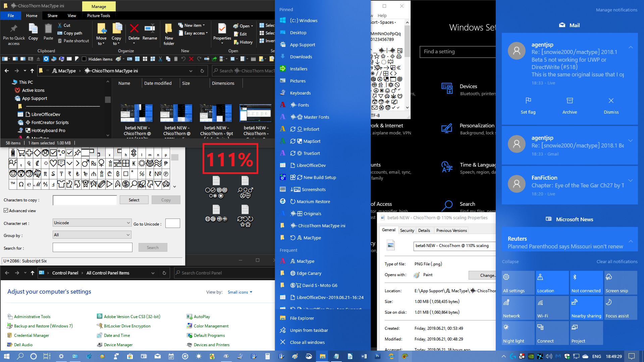Screen dimensions: 644x362
Task: Collapse the first agentjsp mail notification
Action: [631, 47]
